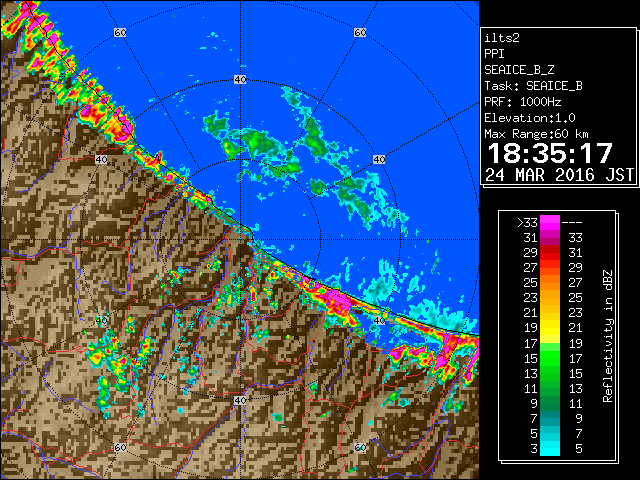This screenshot has height=480, width=640.
Task: Select the bright green 15–17 dBZ swatch
Action: coord(550,358)
